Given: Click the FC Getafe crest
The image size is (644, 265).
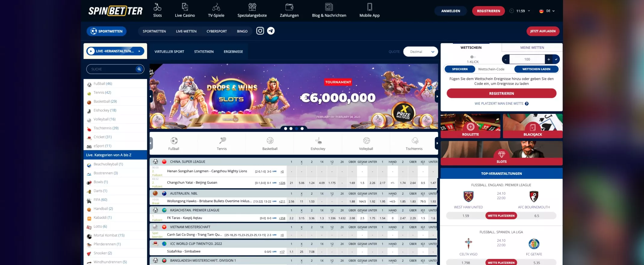Looking at the screenshot, I should (x=534, y=243).
